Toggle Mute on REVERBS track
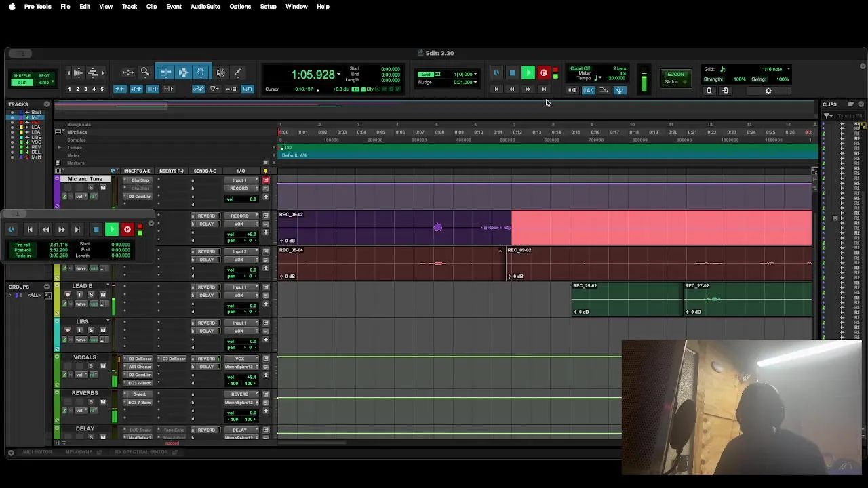The height and width of the screenshot is (488, 868). [103, 402]
